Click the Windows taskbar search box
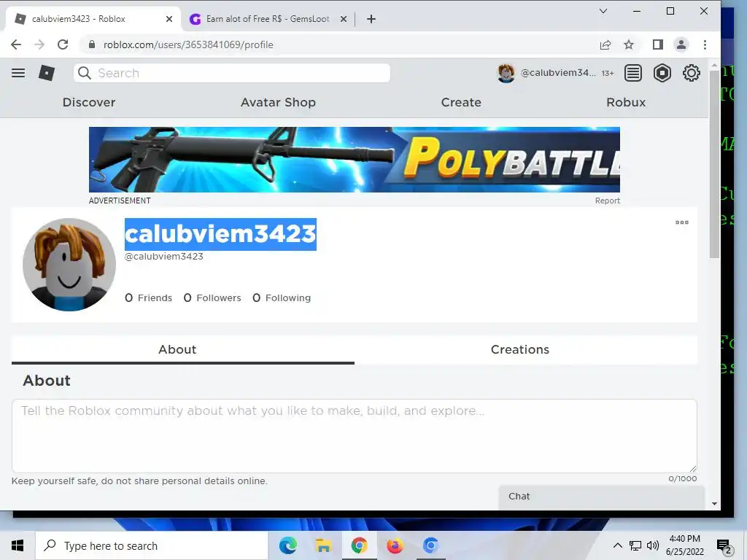747x560 pixels. pyautogui.click(x=152, y=545)
